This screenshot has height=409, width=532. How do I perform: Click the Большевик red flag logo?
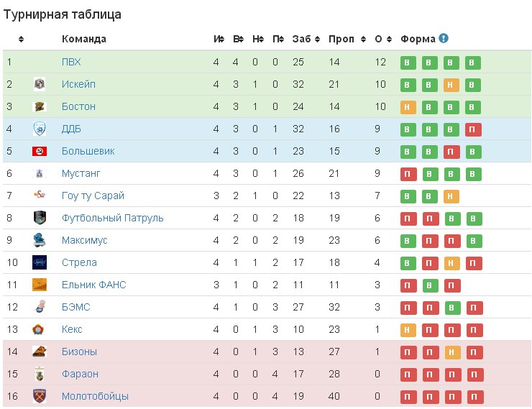40,151
